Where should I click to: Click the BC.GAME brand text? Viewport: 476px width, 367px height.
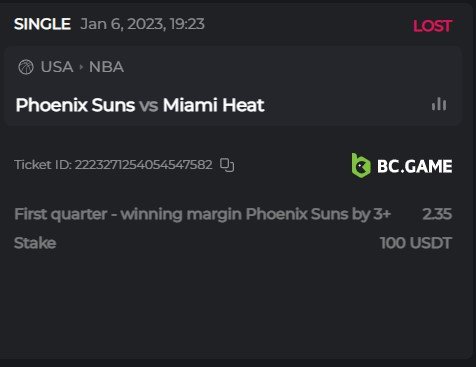coord(415,166)
